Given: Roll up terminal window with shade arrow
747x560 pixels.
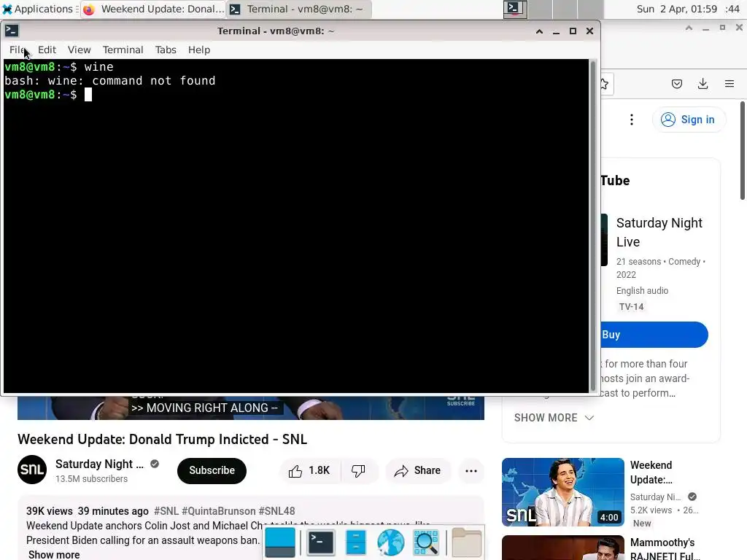Looking at the screenshot, I should 539,31.
